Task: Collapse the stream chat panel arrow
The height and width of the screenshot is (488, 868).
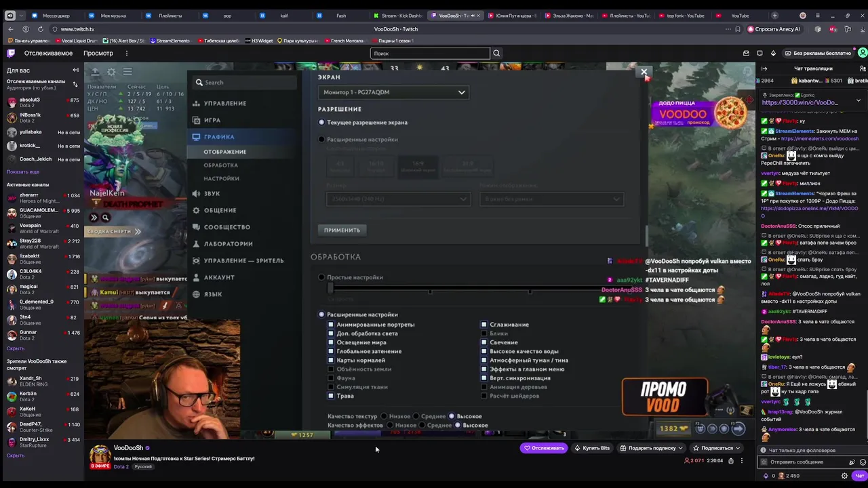Action: 764,68
